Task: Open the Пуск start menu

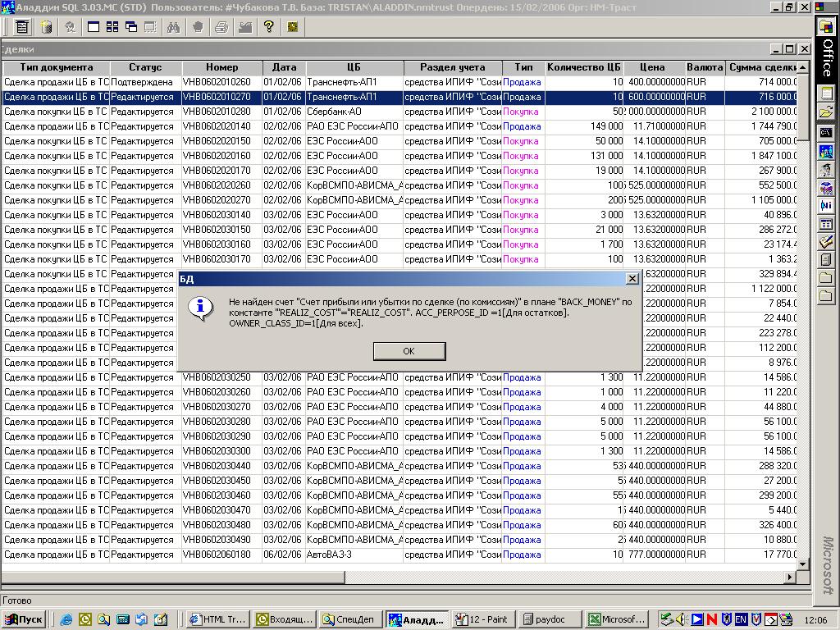Action: pos(23,619)
